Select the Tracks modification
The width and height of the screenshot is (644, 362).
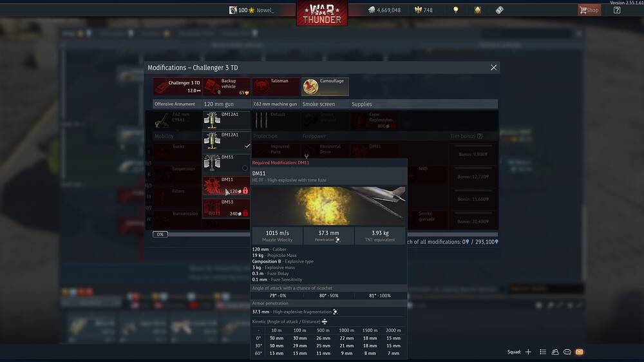tap(177, 151)
